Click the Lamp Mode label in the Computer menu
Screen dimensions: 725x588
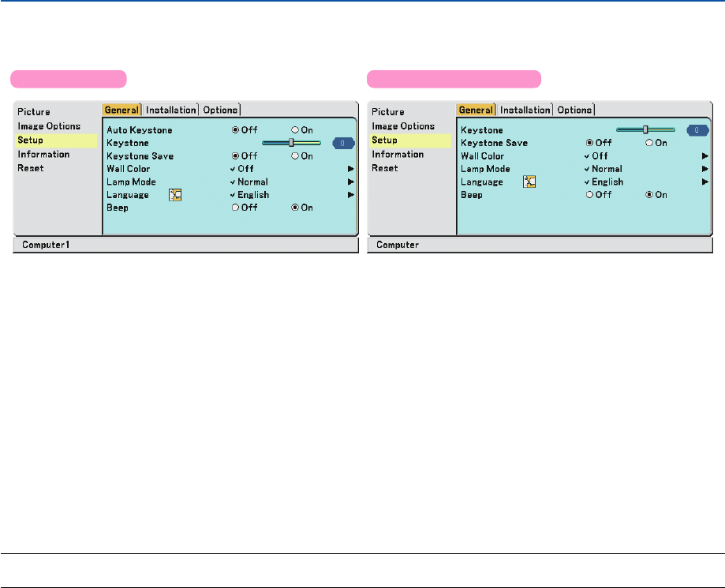[x=485, y=169]
